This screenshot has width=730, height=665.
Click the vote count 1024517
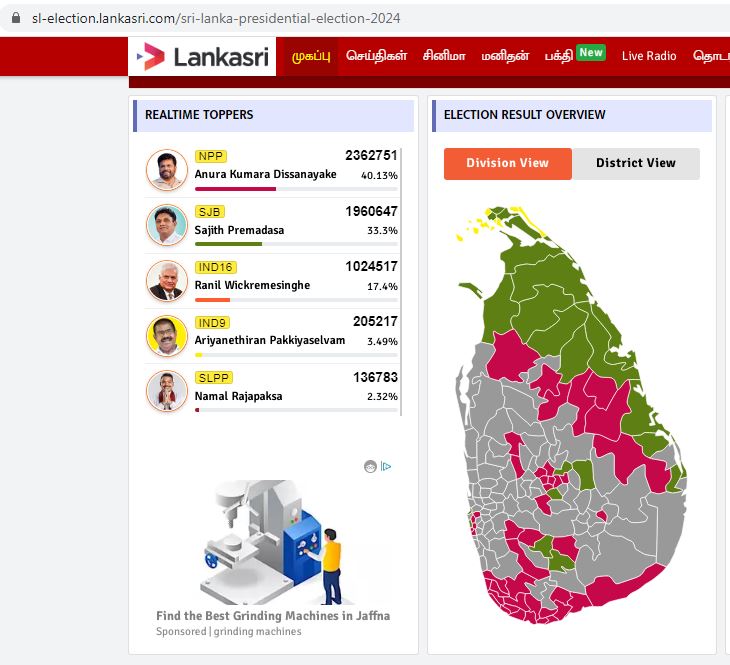[x=372, y=266]
